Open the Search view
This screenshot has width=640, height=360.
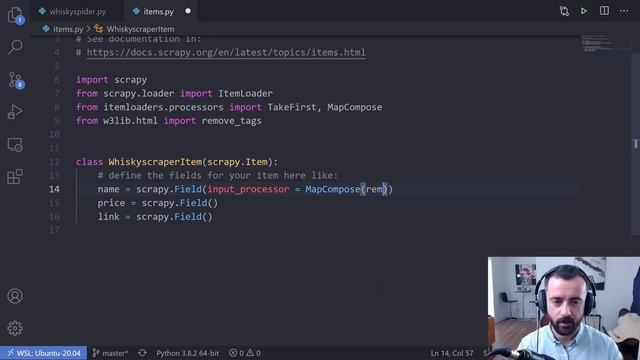(15, 47)
